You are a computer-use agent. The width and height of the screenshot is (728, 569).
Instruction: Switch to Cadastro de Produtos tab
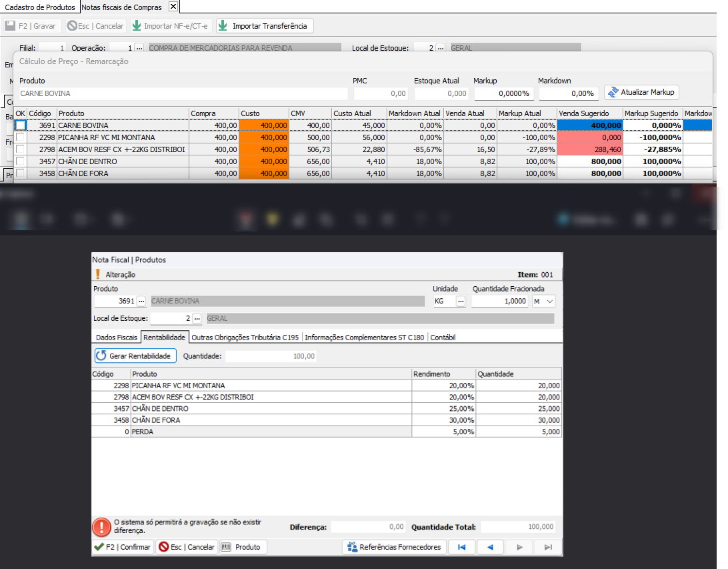click(x=39, y=7)
